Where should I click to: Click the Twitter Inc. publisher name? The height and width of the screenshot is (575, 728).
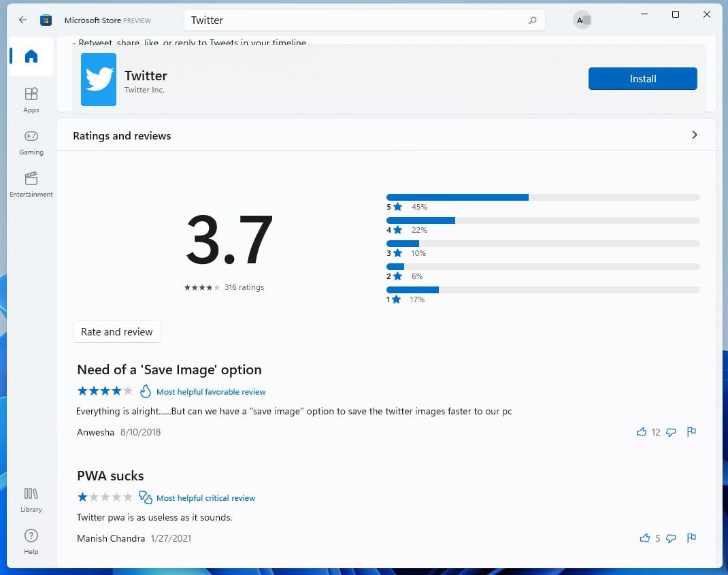pos(144,90)
